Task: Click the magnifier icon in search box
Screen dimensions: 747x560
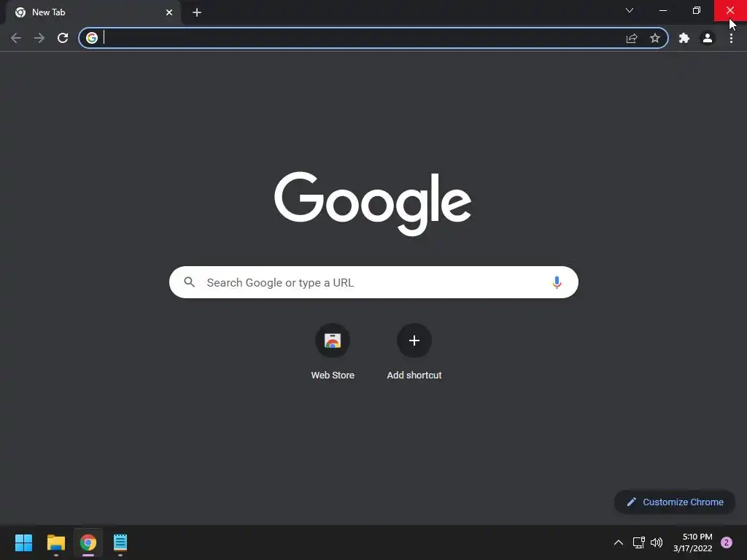Action: click(x=189, y=282)
